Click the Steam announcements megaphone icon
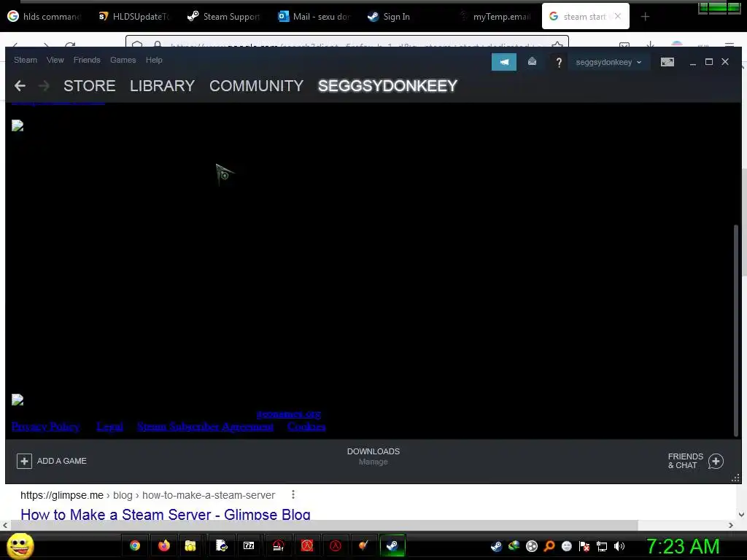 point(503,62)
